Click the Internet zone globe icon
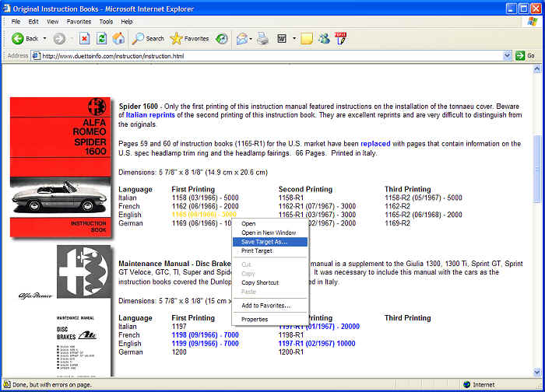 (467, 385)
